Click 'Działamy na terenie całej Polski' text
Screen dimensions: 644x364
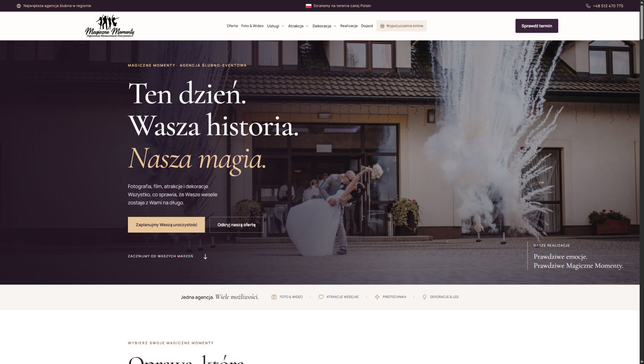(x=342, y=6)
